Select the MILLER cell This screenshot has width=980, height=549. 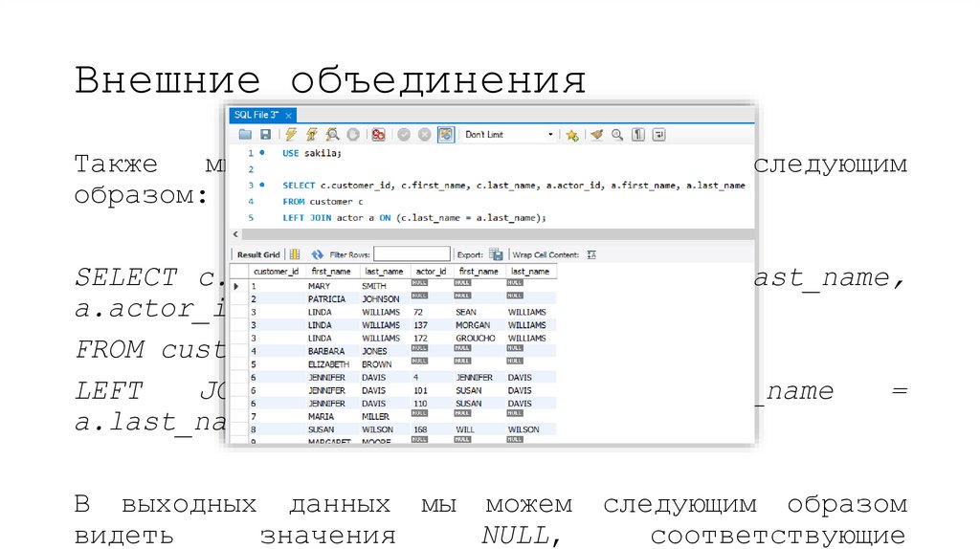375,417
